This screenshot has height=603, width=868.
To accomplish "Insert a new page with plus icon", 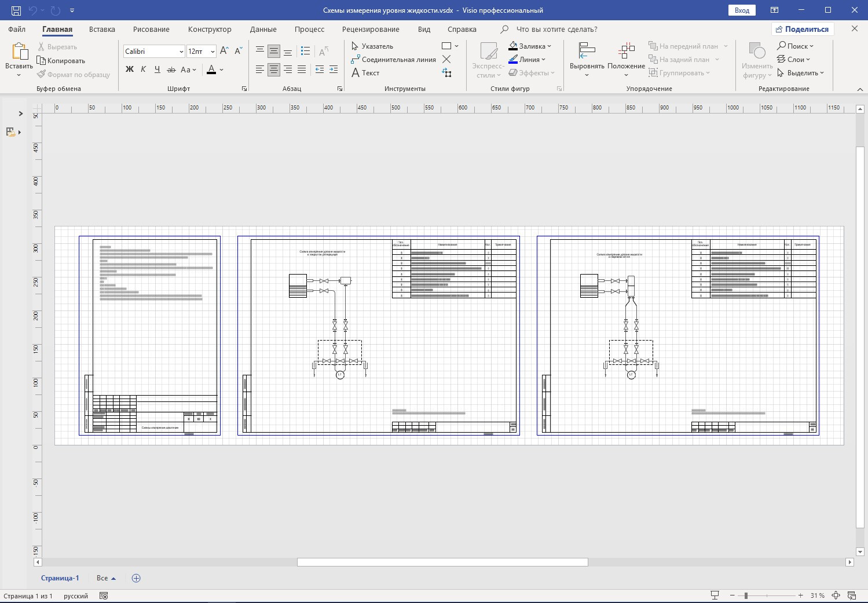I will point(136,578).
